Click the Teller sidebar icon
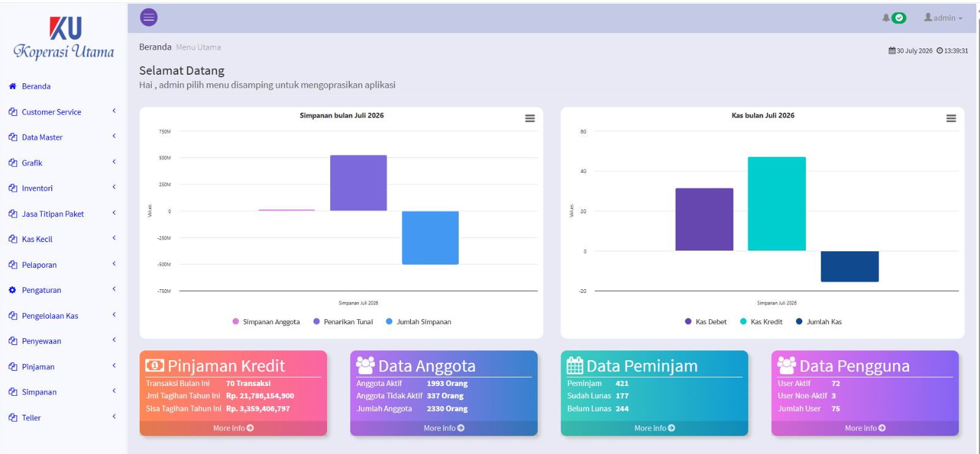The width and height of the screenshot is (980, 454). point(13,418)
